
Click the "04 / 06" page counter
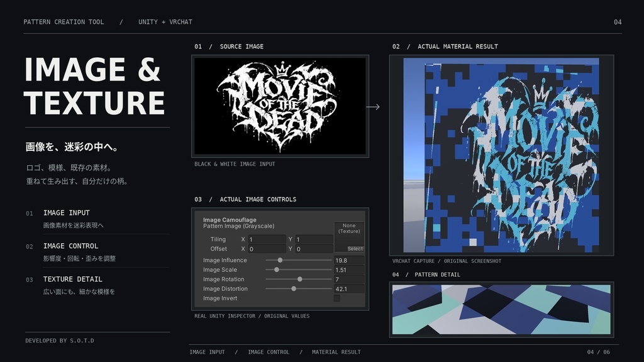click(599, 352)
